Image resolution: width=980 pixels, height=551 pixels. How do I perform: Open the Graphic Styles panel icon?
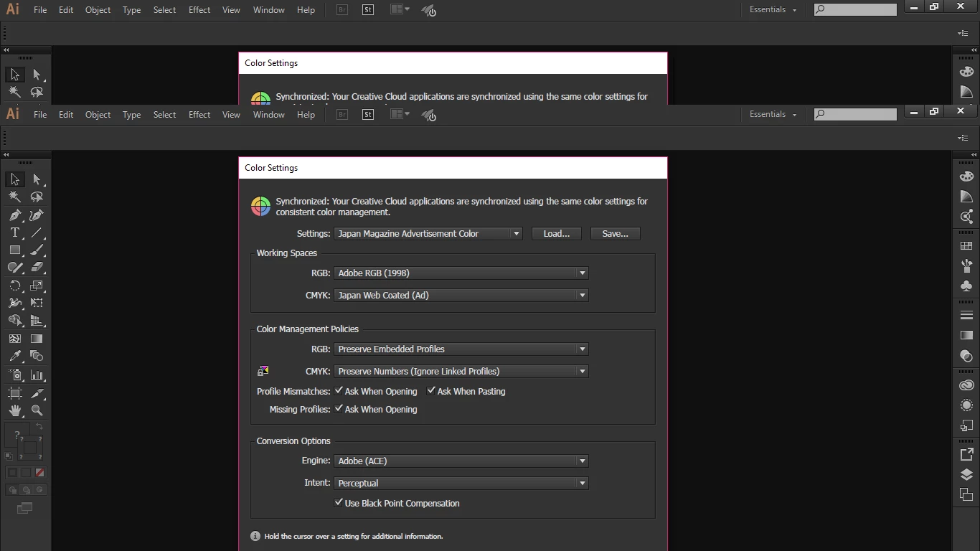(966, 425)
